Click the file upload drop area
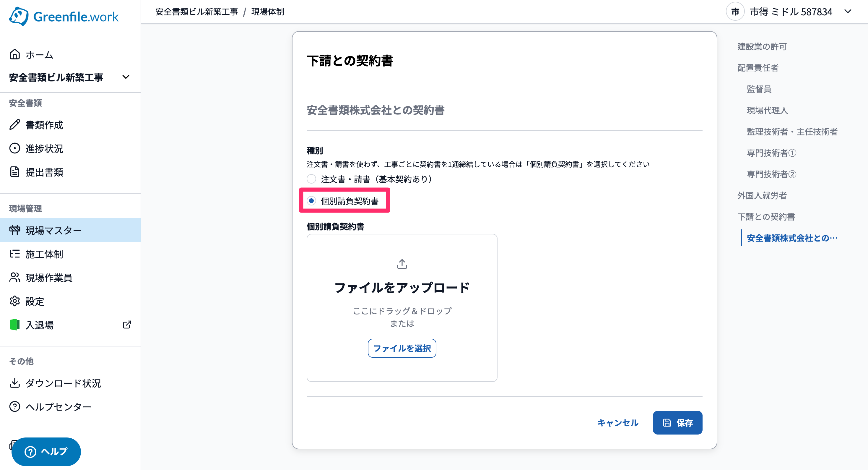 pos(402,308)
